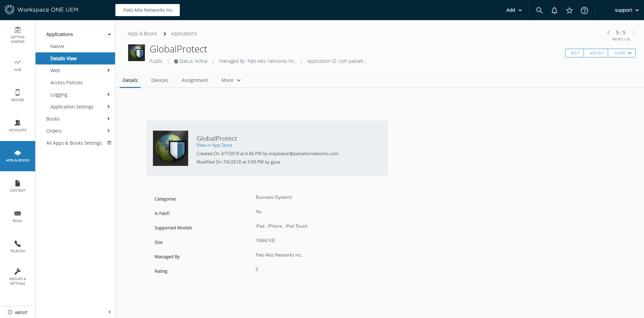Click the View in App Store link
The height and width of the screenshot is (318, 644).
pos(214,145)
